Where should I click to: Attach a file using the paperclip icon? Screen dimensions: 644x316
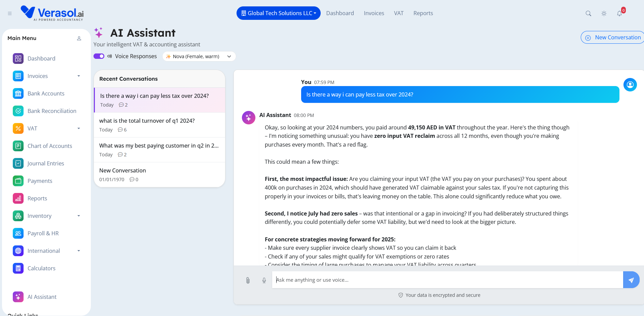point(248,280)
